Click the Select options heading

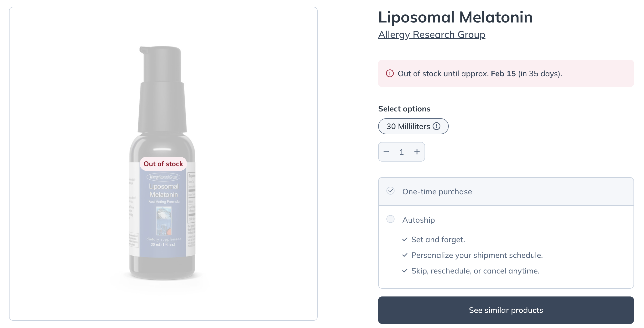click(404, 109)
